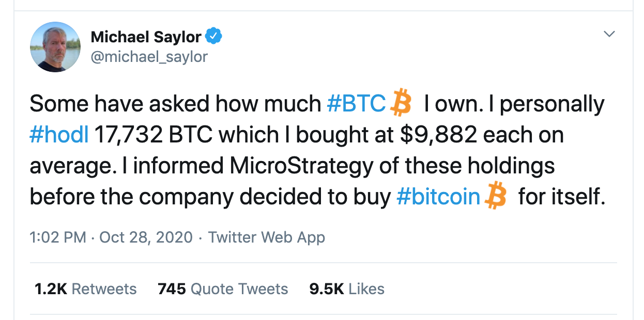
Task: Open the tweet options chevron menu
Action: coord(610,34)
